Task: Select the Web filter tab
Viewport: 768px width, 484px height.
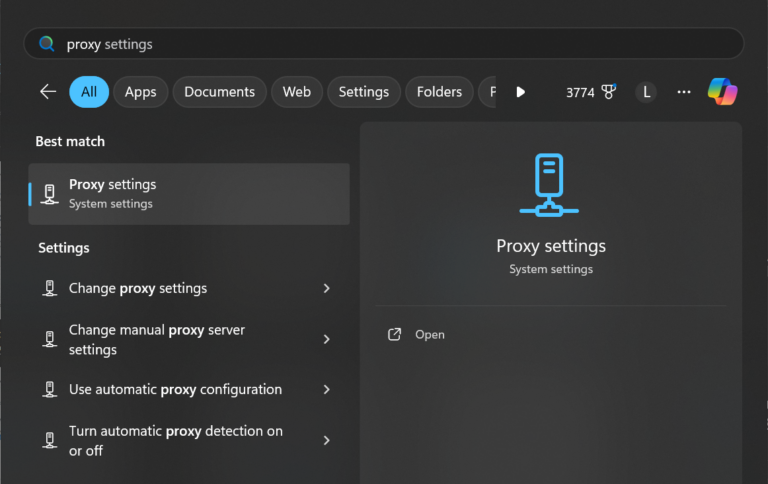Action: pyautogui.click(x=296, y=92)
